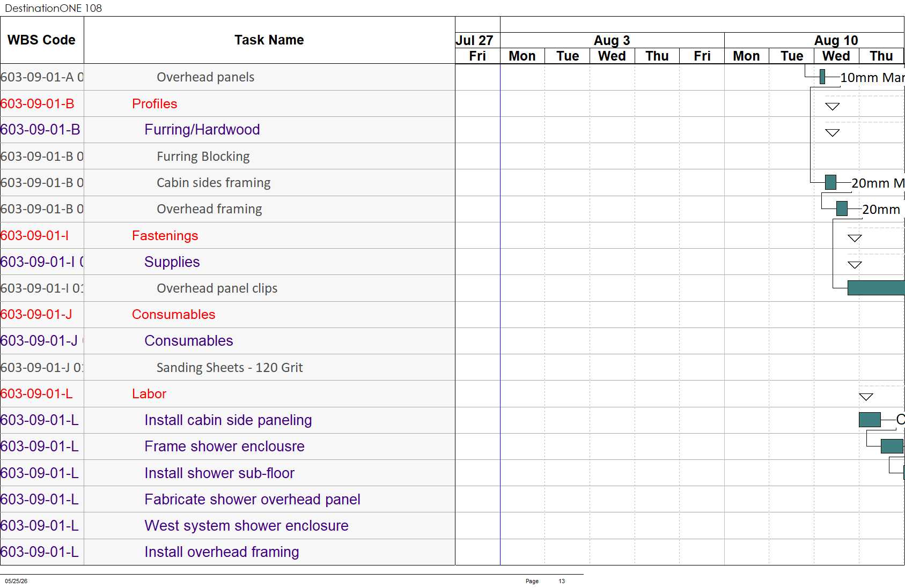Click the Overhead panel clips Gantt bar
Image resolution: width=905 pixels, height=588 pixels.
876,288
